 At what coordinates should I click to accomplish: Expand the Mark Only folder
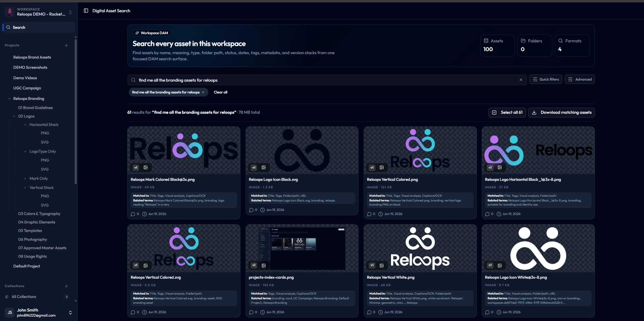tap(25, 178)
